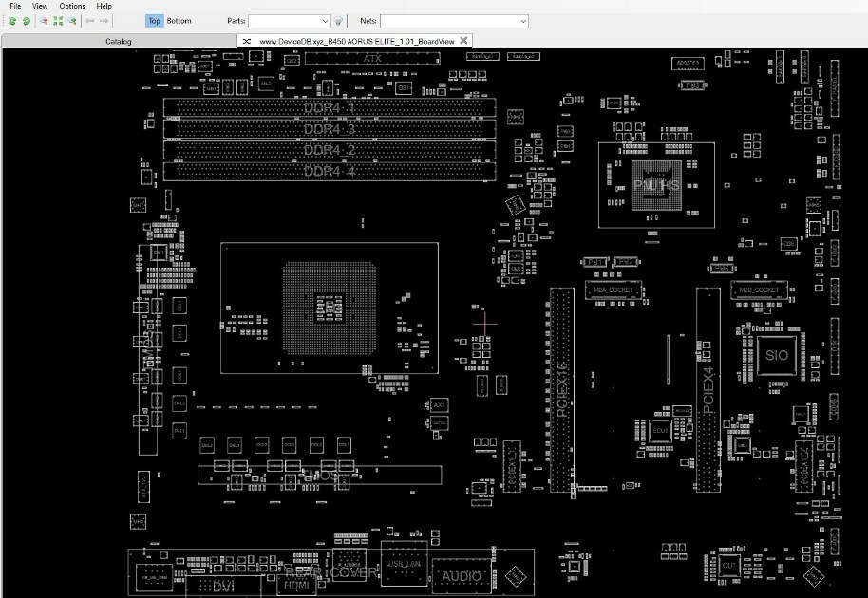
Task: Rotate board clockwise with second green arrow icon
Action: (x=26, y=21)
